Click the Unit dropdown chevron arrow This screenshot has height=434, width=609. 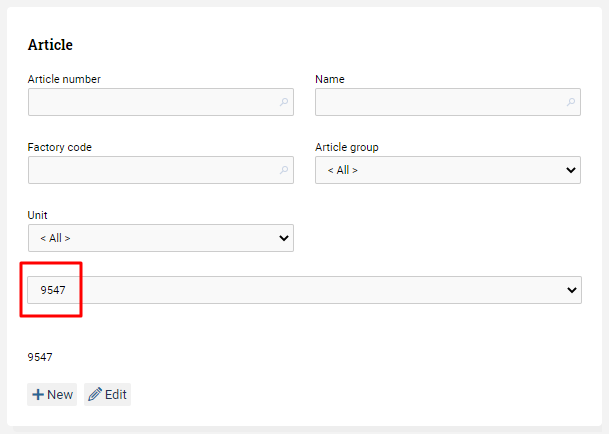284,238
